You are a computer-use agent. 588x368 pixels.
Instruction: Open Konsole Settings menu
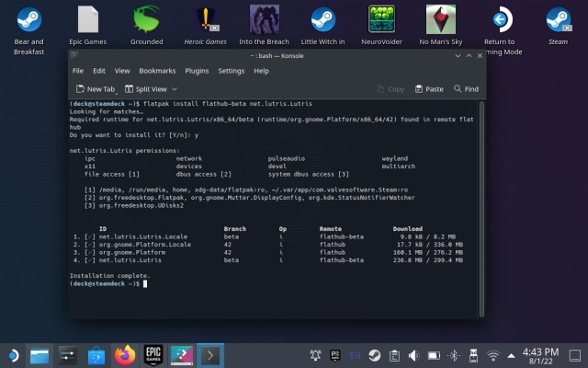tap(231, 71)
